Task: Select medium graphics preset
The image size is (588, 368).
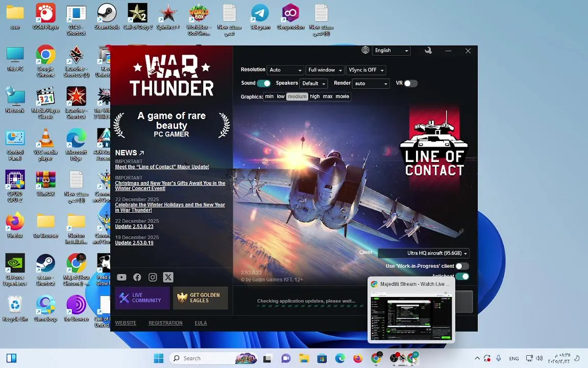Action: [297, 97]
